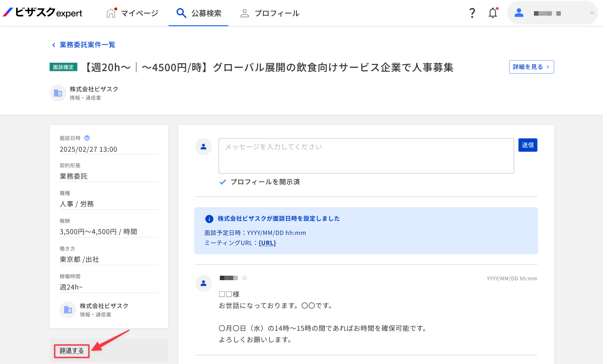This screenshot has height=364, width=603.
Task: Click the プロフィール person icon
Action: (x=245, y=13)
